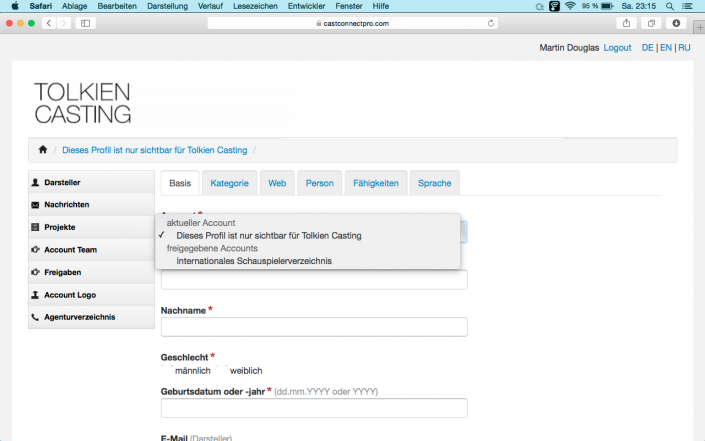Open the Lesezeichen menu
Viewport: 705px width, 441px height.
(x=255, y=6)
